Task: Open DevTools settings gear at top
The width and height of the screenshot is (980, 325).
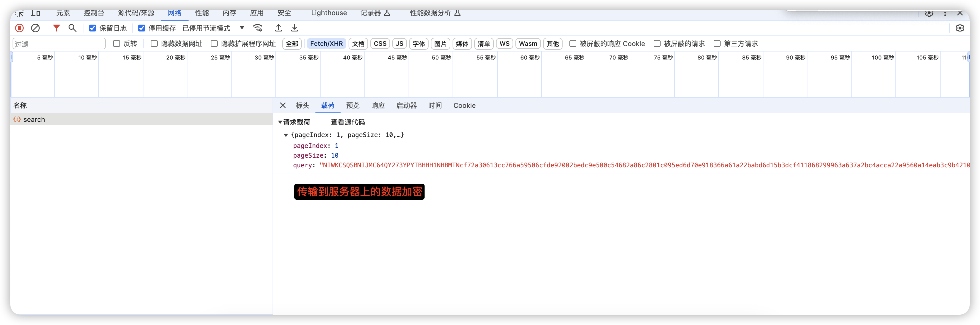Action: [929, 13]
